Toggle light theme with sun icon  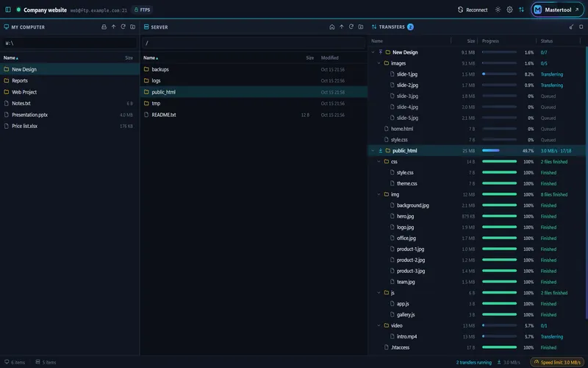click(x=498, y=10)
